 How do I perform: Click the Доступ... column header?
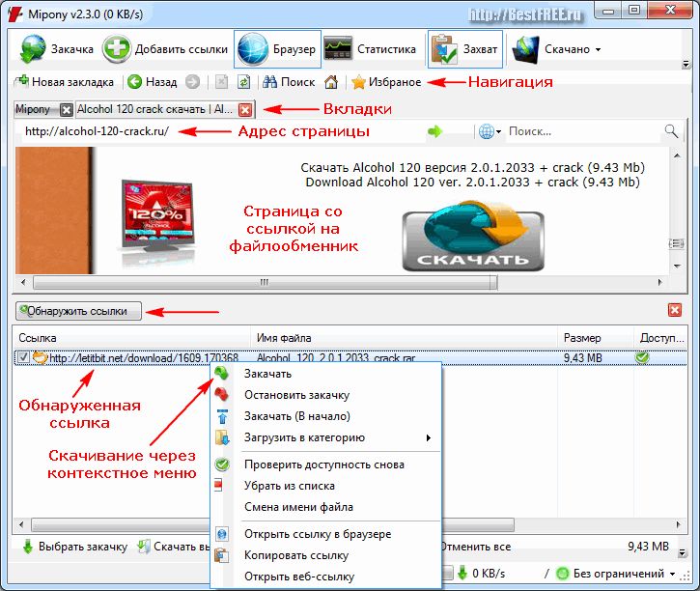point(660,338)
